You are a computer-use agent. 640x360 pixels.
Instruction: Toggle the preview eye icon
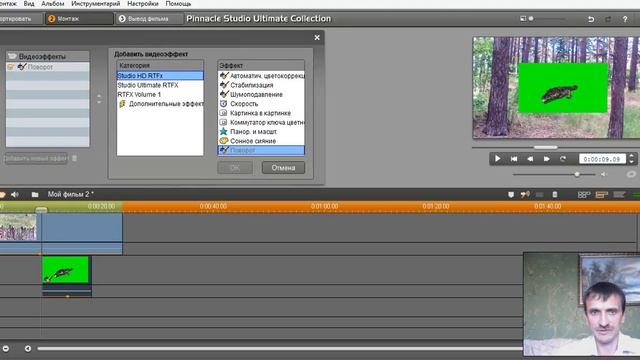click(631, 174)
